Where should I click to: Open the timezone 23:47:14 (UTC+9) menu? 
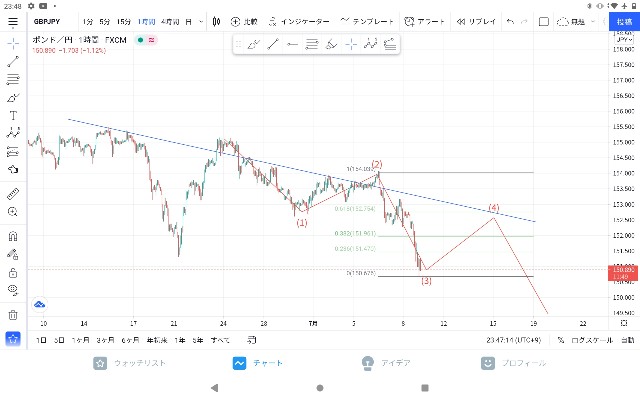click(513, 340)
